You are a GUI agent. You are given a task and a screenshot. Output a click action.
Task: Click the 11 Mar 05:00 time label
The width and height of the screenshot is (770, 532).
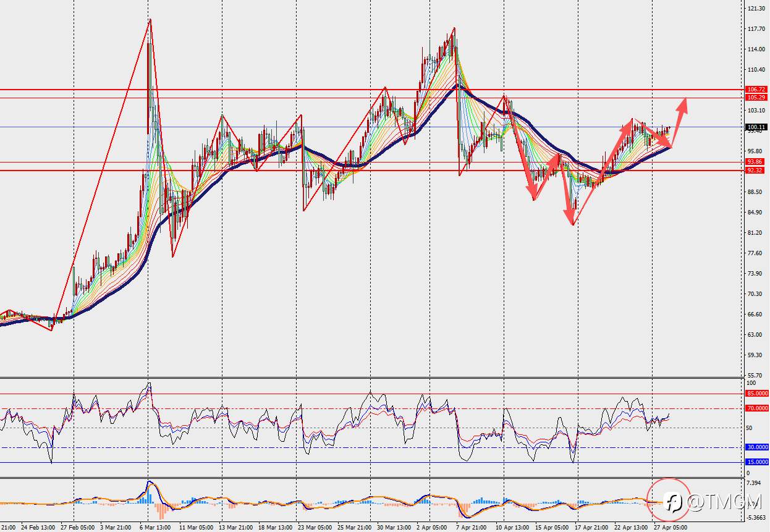(x=197, y=528)
